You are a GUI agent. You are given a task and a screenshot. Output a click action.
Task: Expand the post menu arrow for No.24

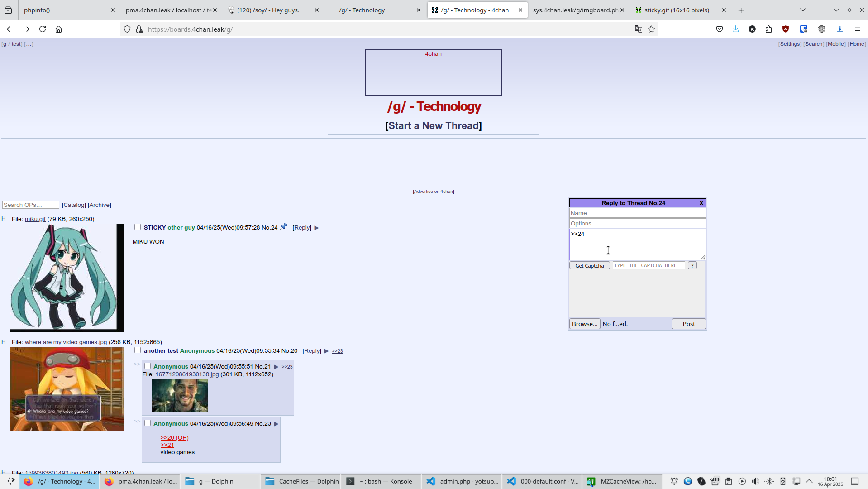click(x=316, y=228)
